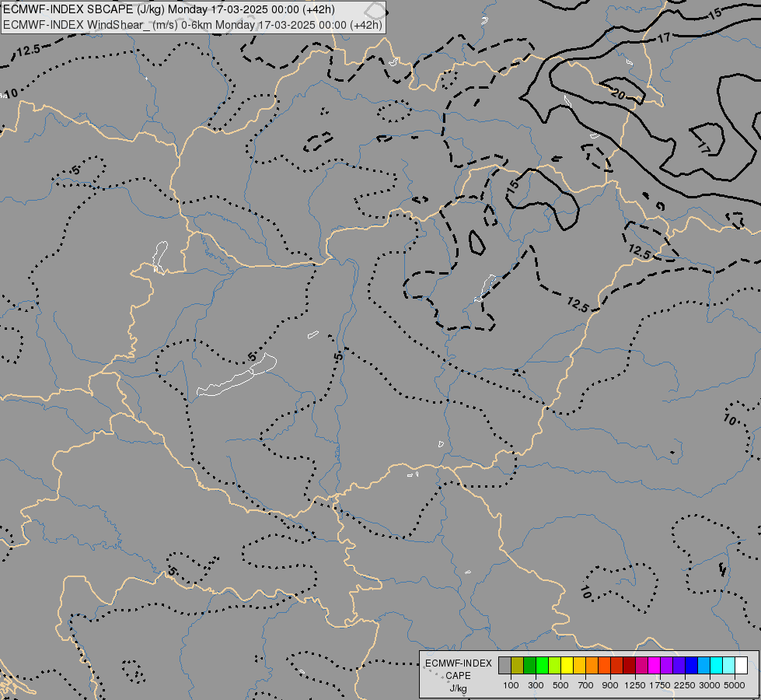This screenshot has width=761, height=700.
Task: Click the pure yellow legend swatch
Action: point(567,666)
